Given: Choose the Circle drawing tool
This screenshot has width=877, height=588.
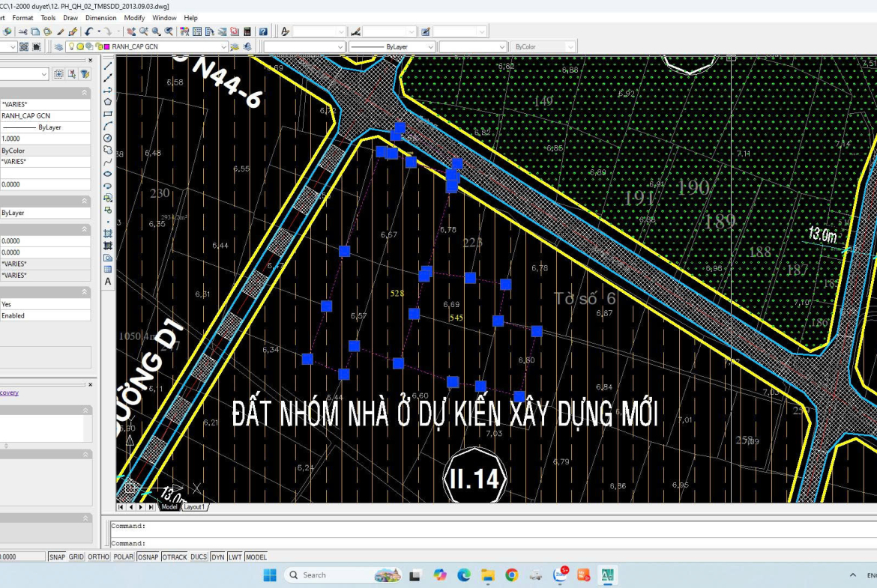Looking at the screenshot, I should [108, 138].
